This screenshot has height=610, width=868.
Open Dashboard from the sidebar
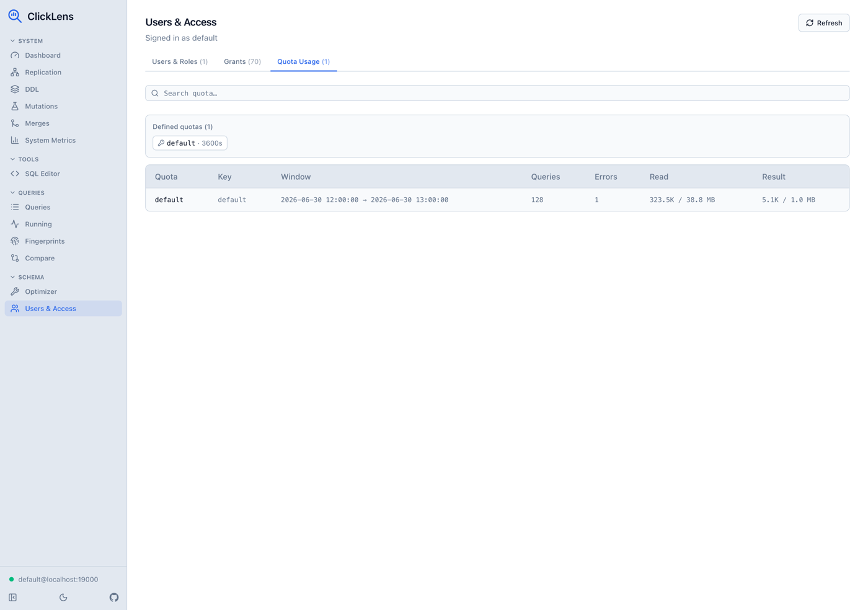63,55
